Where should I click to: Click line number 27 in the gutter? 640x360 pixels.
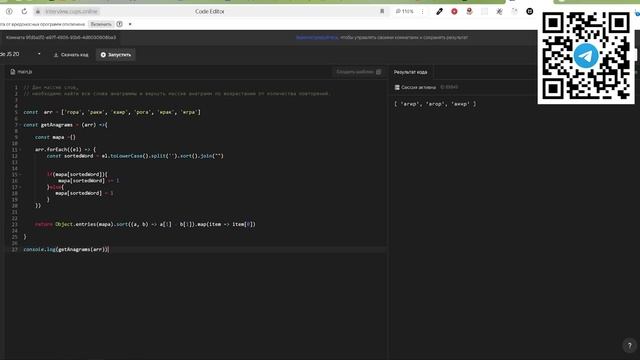point(15,249)
